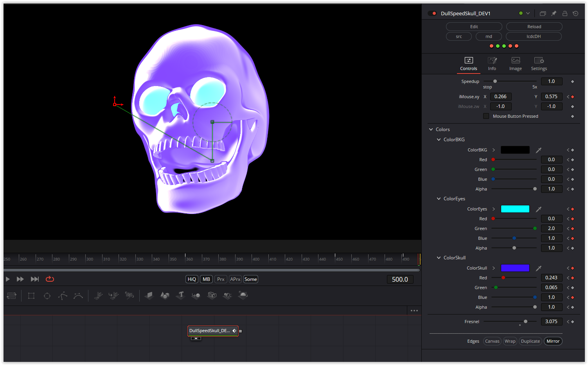Click the reset to defaults icon
The image size is (588, 365).
[x=575, y=13]
